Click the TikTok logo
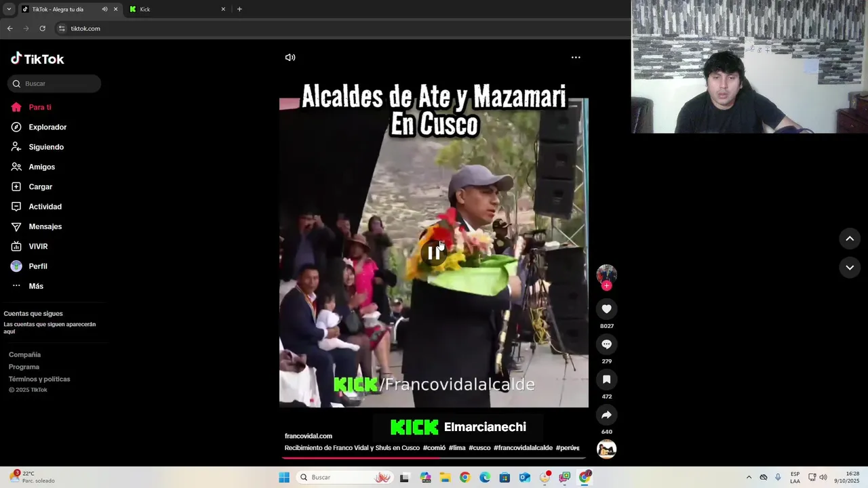 37,59
